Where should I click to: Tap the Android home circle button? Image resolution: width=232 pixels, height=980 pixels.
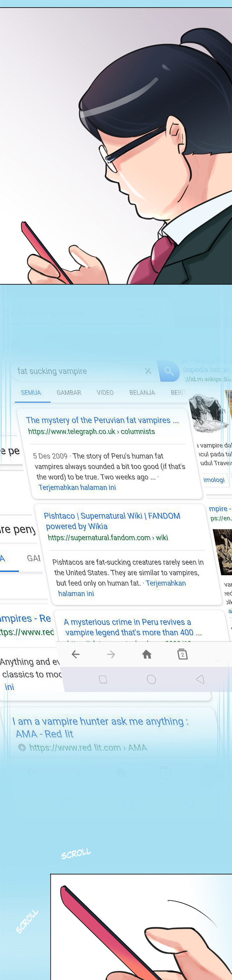(151, 679)
